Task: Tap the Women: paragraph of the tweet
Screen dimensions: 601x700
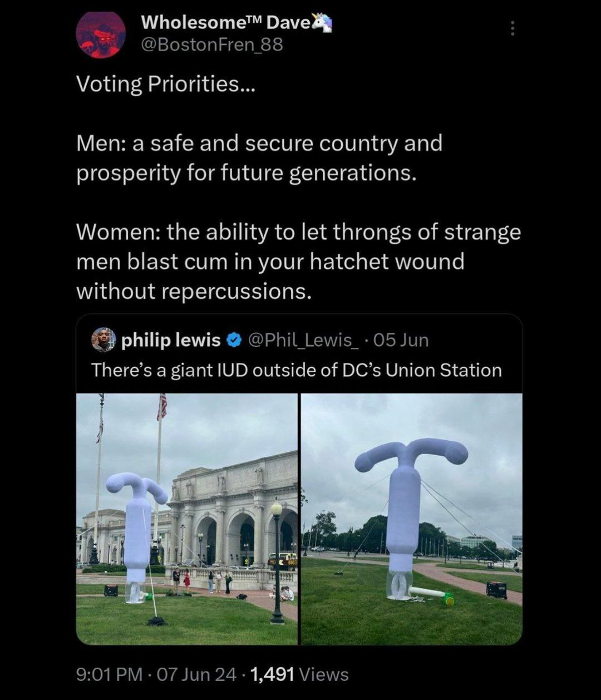Action: (x=298, y=262)
